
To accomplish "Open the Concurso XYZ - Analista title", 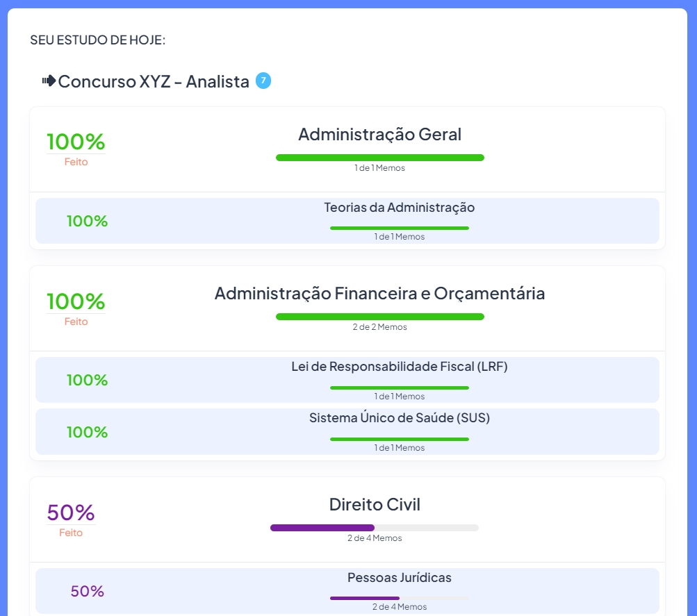I will pyautogui.click(x=154, y=82).
